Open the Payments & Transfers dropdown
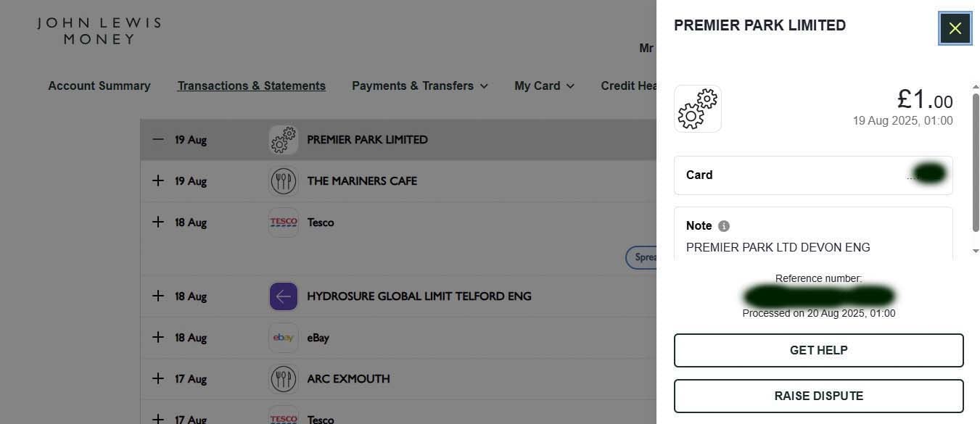The height and width of the screenshot is (424, 980). pos(419,86)
